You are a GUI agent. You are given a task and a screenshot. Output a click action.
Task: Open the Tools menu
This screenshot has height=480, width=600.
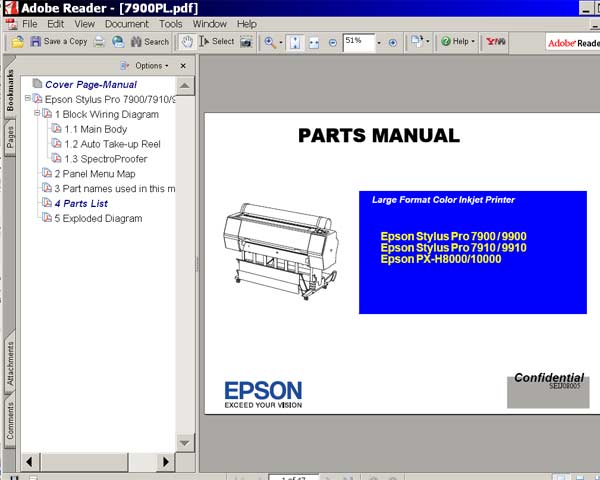pyautogui.click(x=171, y=24)
